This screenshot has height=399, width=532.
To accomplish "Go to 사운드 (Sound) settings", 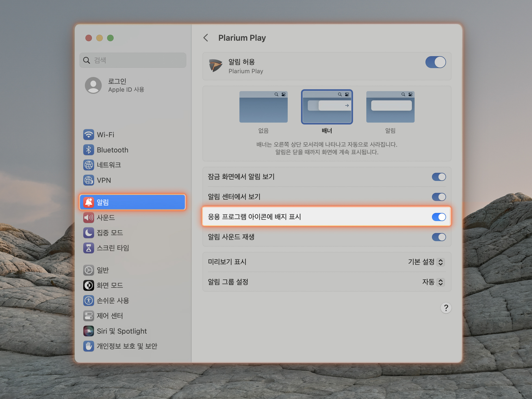I will tap(106, 217).
